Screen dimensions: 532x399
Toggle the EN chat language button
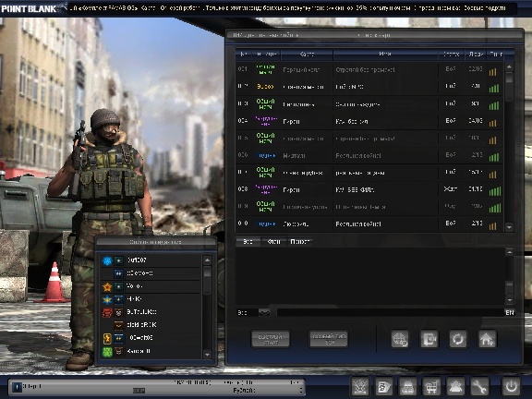coord(509,312)
